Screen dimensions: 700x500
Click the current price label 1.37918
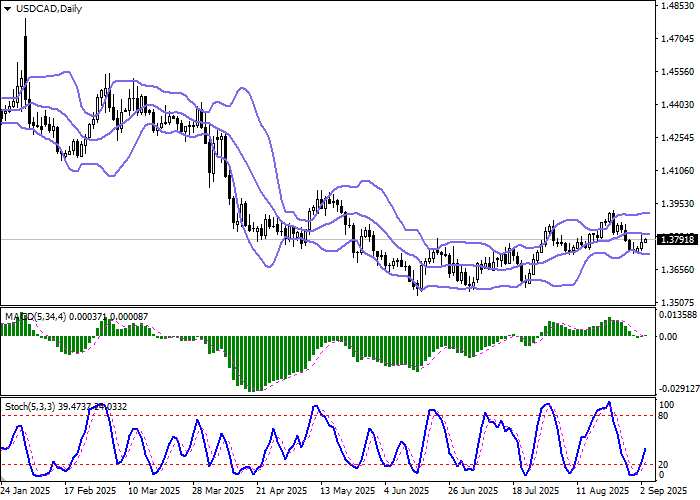(x=677, y=240)
